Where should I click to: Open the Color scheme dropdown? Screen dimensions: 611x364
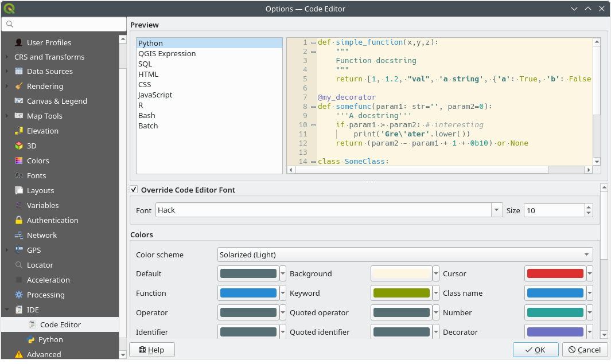point(405,255)
